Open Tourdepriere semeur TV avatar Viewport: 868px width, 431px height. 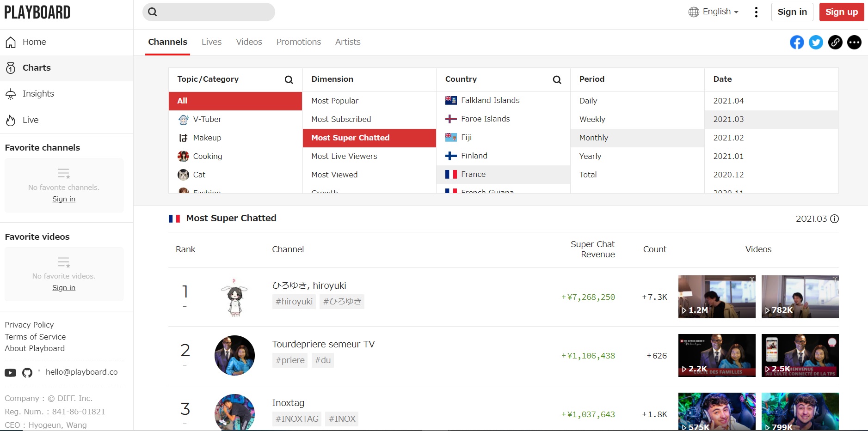pyautogui.click(x=234, y=355)
